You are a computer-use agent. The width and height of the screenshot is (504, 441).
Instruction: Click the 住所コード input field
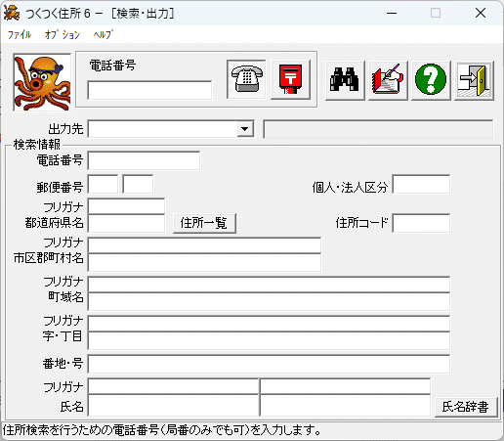pyautogui.click(x=421, y=223)
